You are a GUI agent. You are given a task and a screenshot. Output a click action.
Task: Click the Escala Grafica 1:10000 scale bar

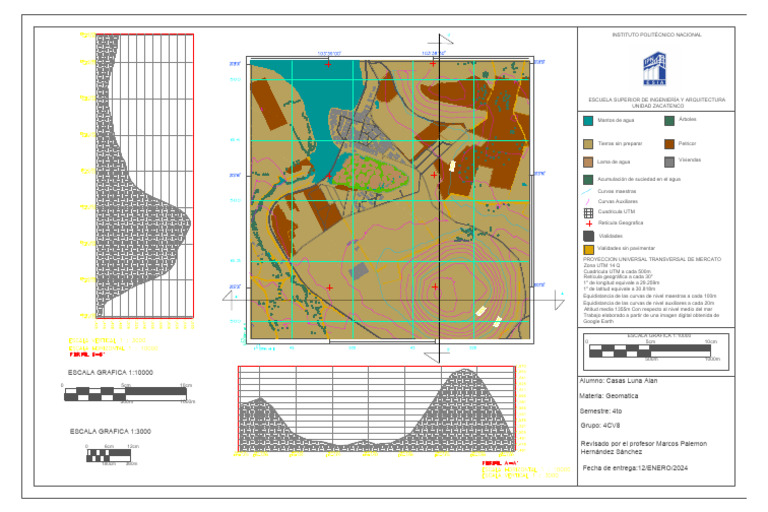tap(125, 394)
